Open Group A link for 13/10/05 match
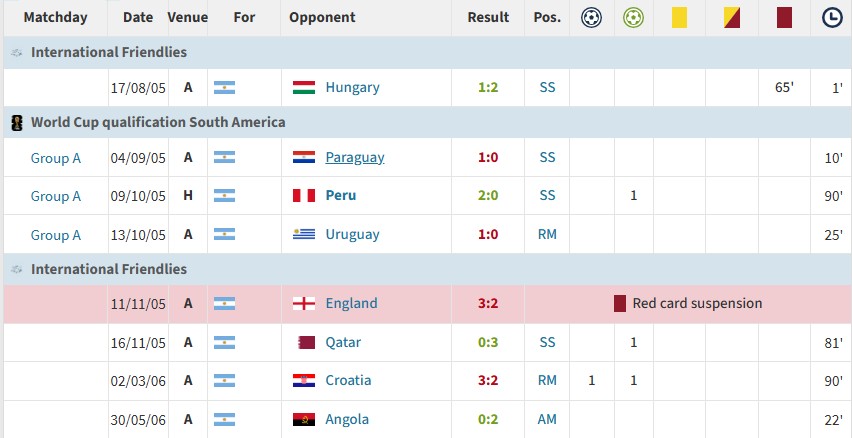Screen dimensions: 852x438 pos(55,235)
